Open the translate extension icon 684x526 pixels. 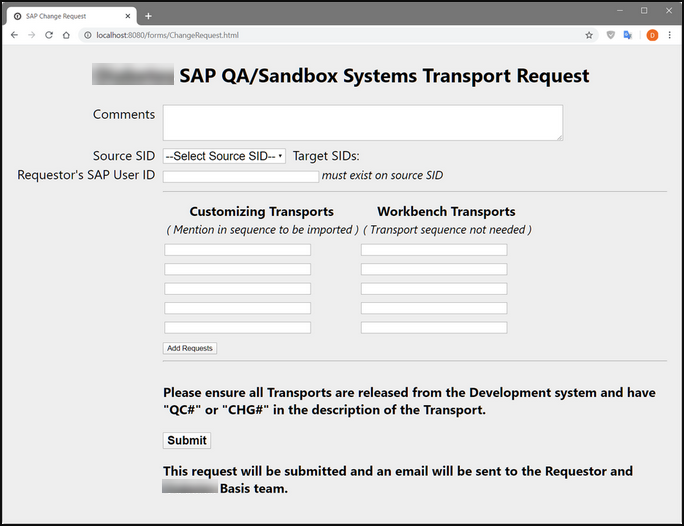click(628, 35)
